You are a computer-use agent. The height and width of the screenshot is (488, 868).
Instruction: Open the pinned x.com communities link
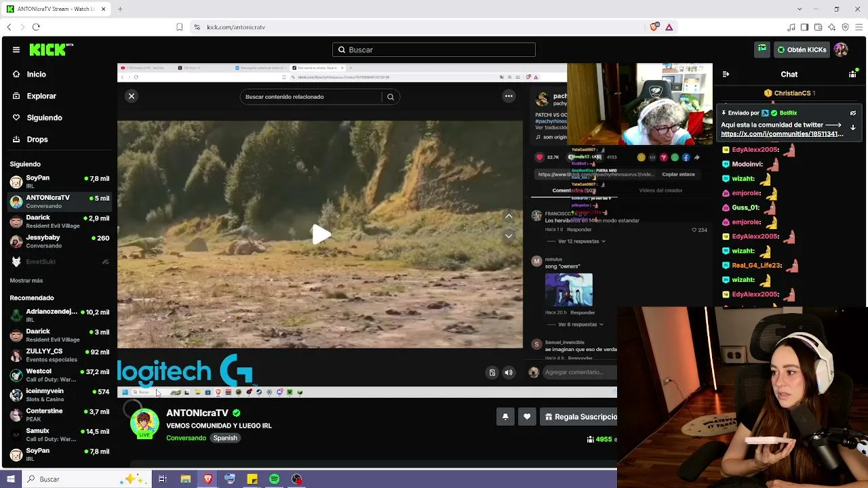point(782,134)
